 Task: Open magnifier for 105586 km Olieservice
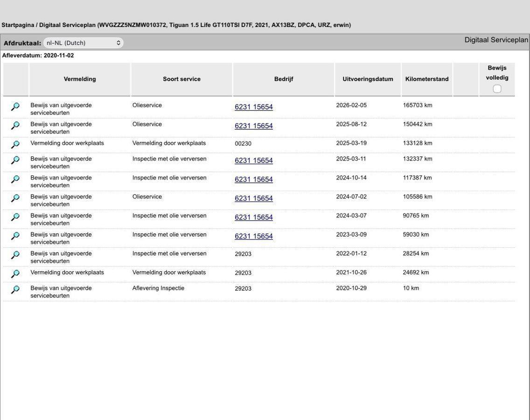tap(15, 198)
